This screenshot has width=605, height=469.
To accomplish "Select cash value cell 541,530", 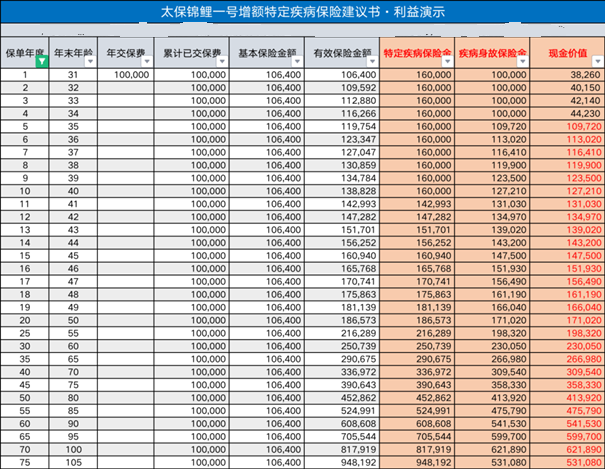I will click(x=568, y=423).
